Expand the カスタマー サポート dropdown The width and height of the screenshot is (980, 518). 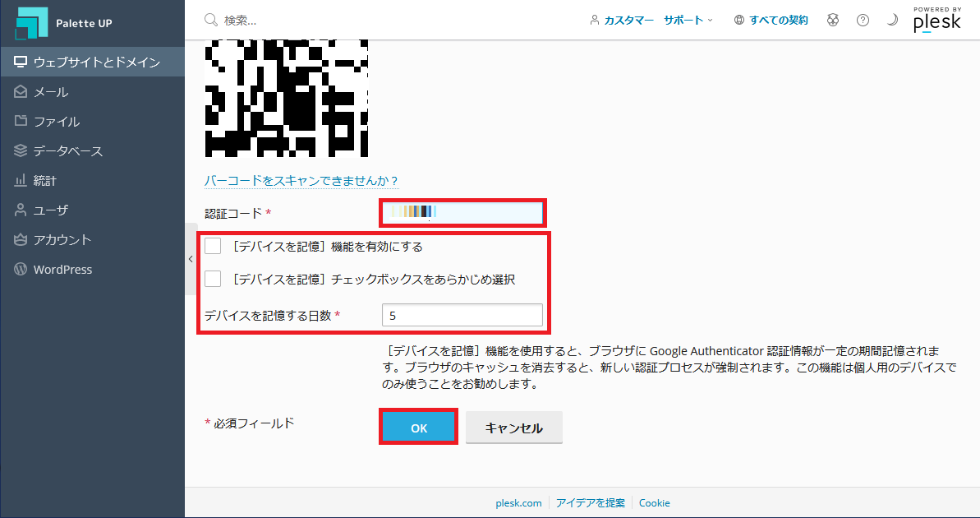tap(651, 20)
